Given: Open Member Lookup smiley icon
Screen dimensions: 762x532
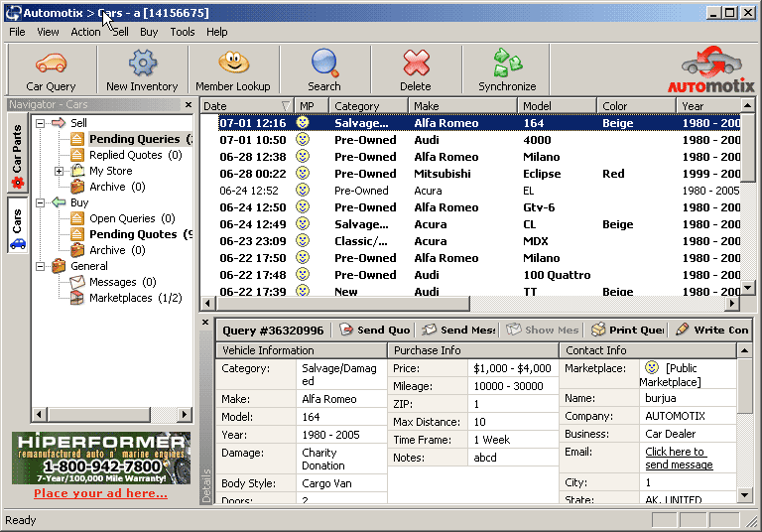Looking at the screenshot, I should tap(233, 63).
